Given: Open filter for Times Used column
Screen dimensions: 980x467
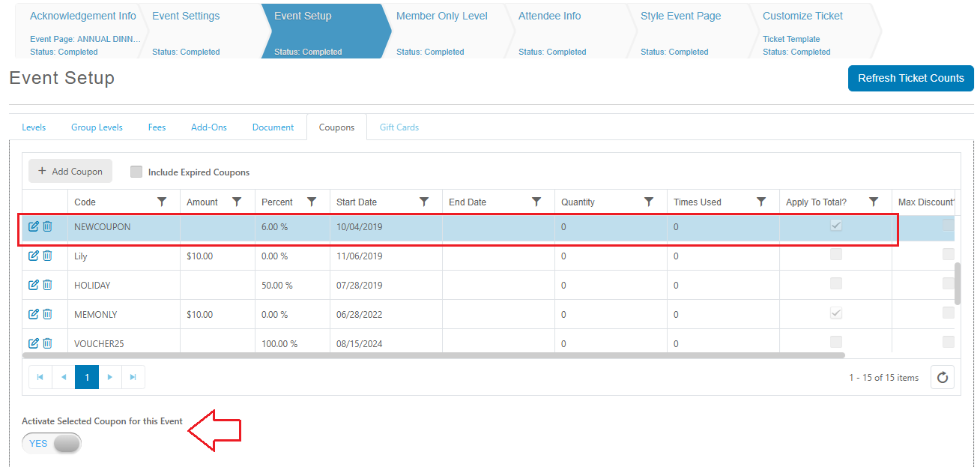Looking at the screenshot, I should pyautogui.click(x=761, y=202).
